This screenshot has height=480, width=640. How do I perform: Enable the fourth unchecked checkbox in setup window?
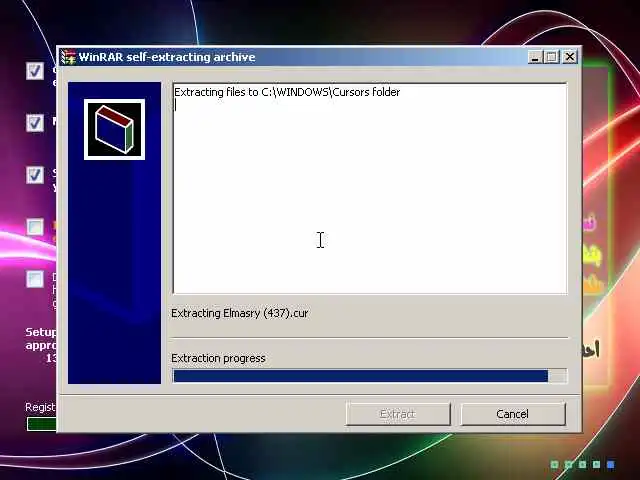[35, 227]
